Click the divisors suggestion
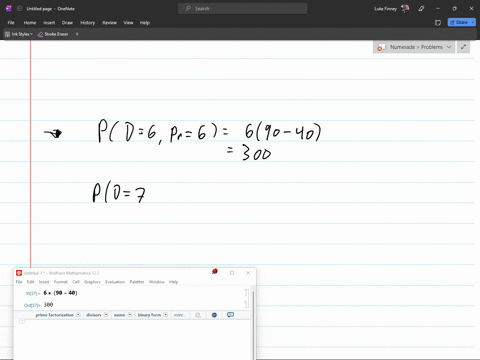 coord(94,315)
